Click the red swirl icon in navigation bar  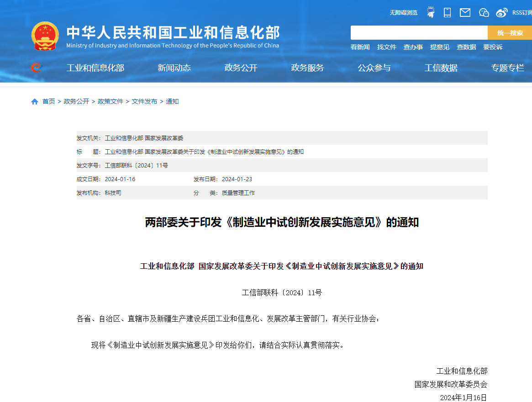36,68
